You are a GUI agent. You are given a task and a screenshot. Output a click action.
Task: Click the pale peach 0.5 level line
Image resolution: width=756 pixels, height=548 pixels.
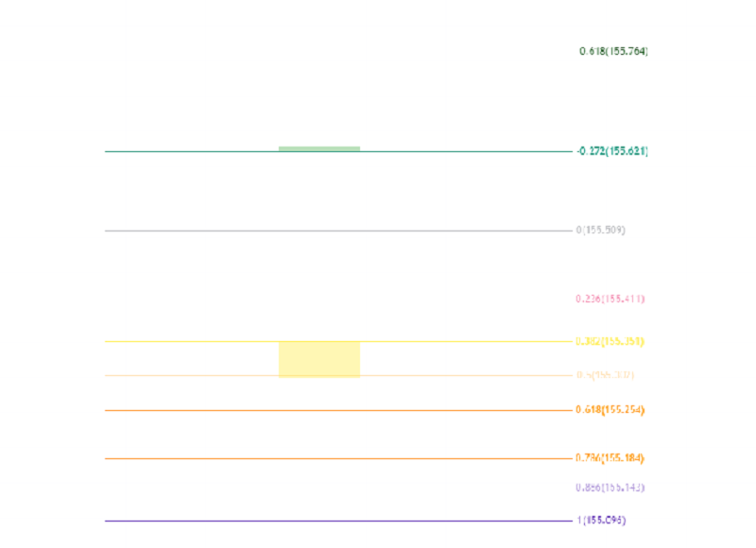338,375
